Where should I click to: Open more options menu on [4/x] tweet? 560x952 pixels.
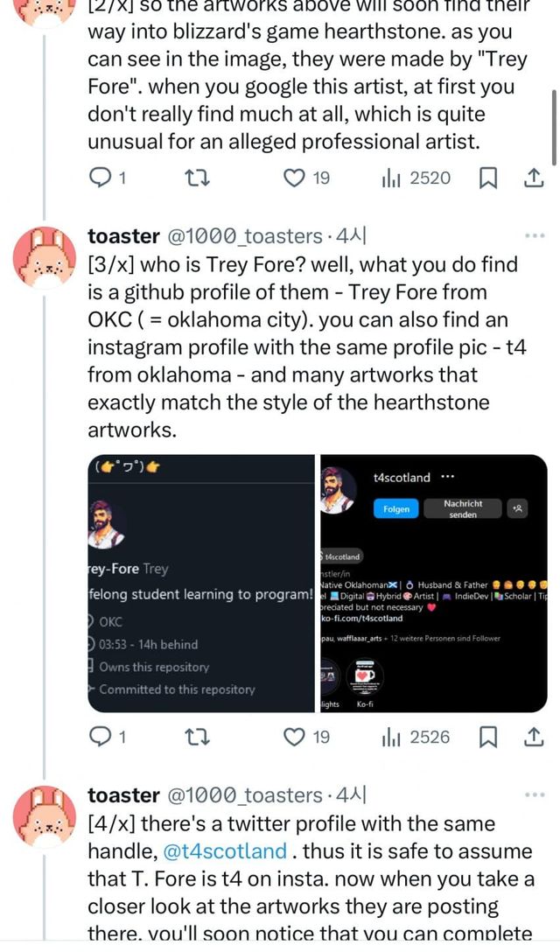pos(534,795)
